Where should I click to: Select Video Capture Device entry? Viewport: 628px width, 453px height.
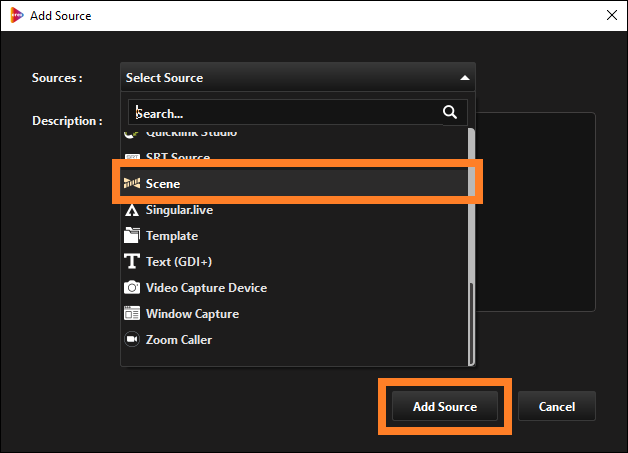294,288
